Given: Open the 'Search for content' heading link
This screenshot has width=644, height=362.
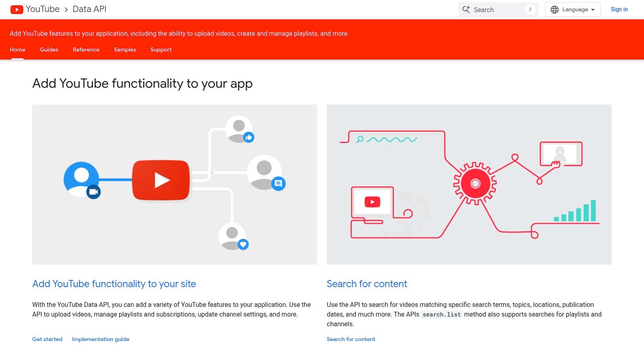Looking at the screenshot, I should [x=367, y=284].
